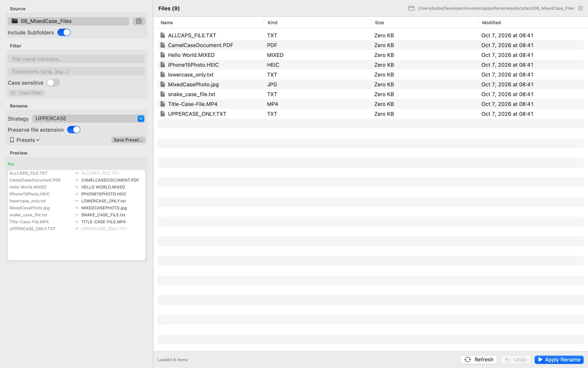
Task: Toggle Include Subfolders switch off
Action: (x=64, y=32)
